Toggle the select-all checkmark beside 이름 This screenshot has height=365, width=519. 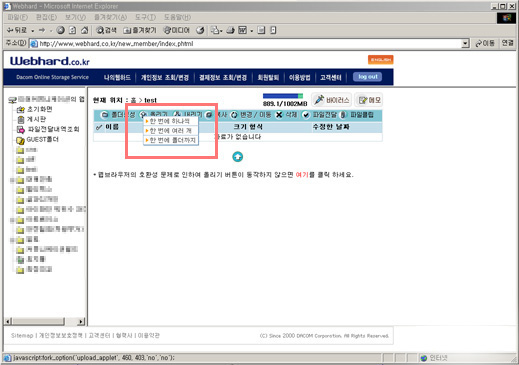tap(99, 127)
